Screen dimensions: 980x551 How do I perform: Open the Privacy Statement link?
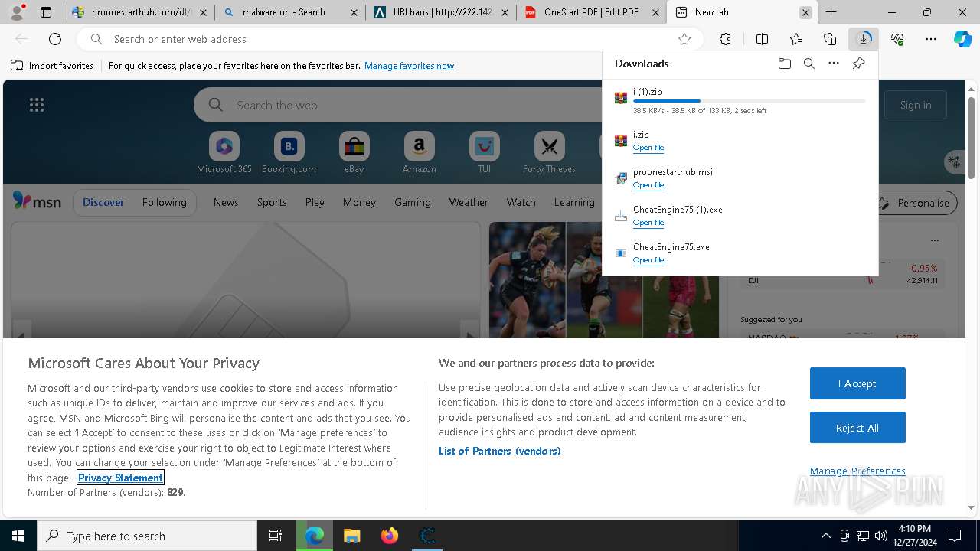120,478
